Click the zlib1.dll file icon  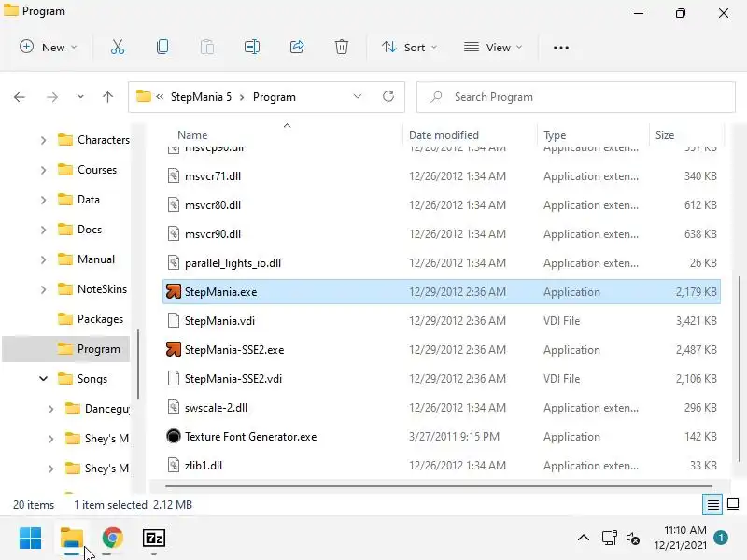(174, 465)
